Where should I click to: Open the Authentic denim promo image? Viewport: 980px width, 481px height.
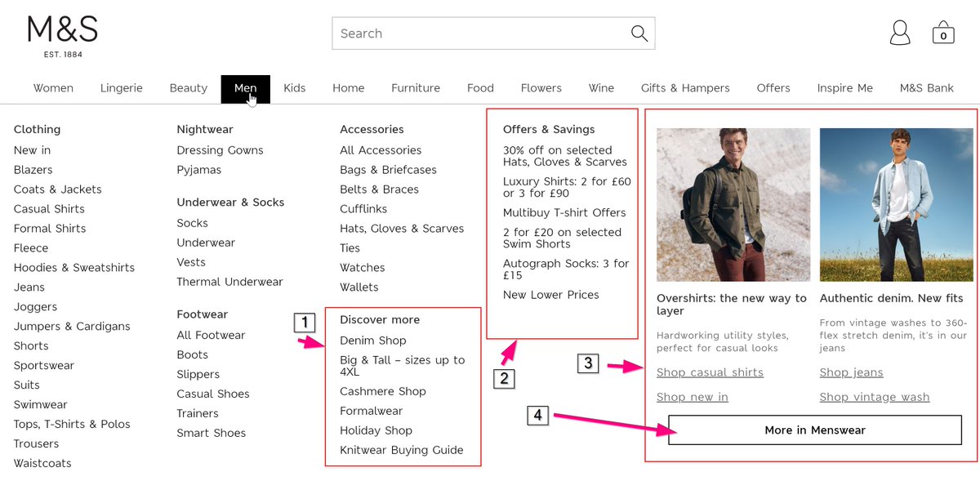(897, 205)
